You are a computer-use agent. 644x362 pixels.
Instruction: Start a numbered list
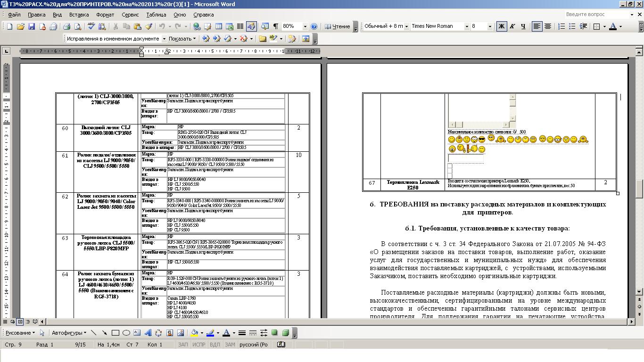coord(561,26)
